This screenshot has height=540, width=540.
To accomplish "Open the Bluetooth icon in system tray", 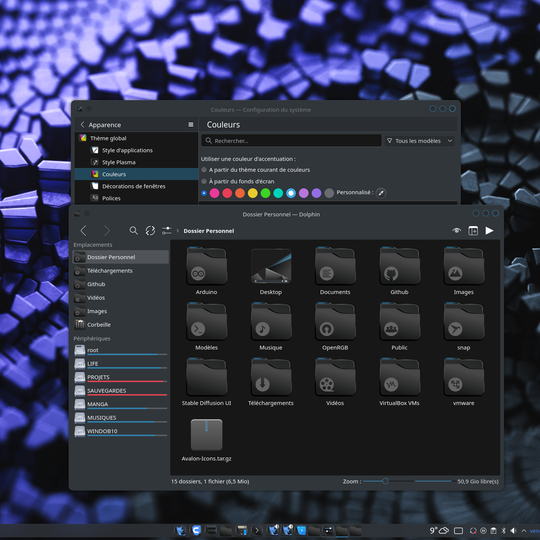I will (x=503, y=531).
